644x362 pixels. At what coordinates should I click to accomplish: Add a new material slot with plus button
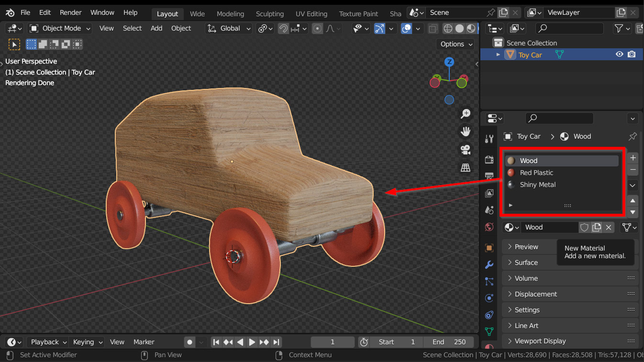(x=633, y=158)
